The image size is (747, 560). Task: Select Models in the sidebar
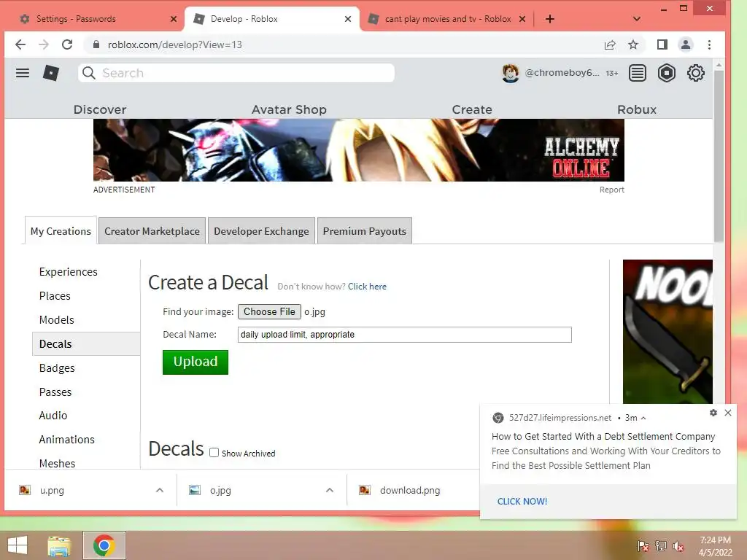pos(57,320)
